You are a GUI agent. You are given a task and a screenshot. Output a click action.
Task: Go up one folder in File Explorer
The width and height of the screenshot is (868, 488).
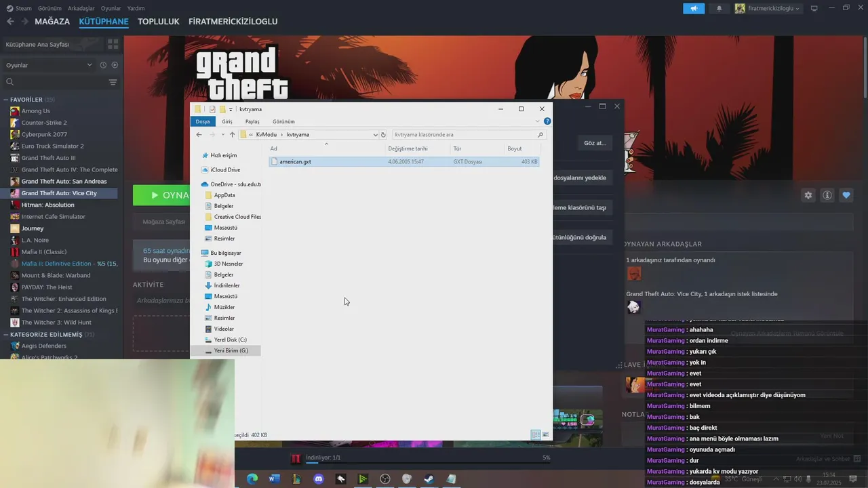(x=233, y=134)
